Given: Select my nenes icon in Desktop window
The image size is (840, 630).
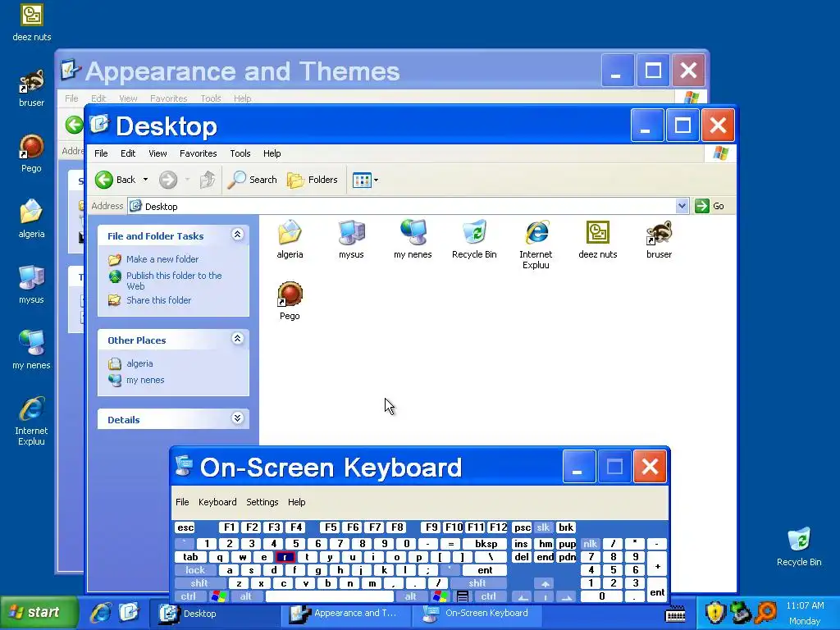Looking at the screenshot, I should [x=413, y=239].
